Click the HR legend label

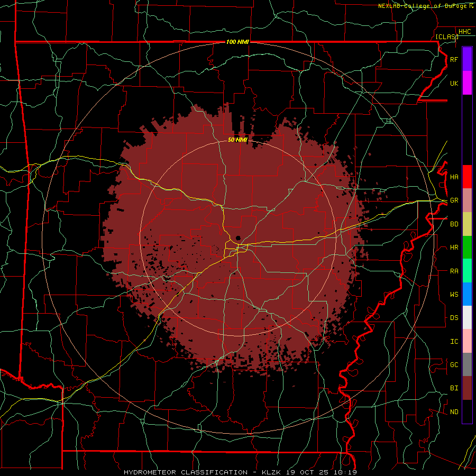[x=454, y=248]
